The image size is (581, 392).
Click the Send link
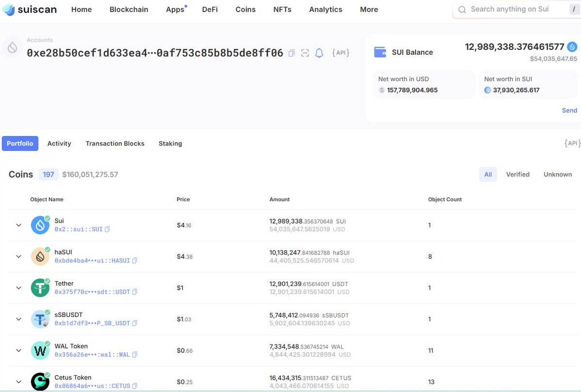point(569,110)
